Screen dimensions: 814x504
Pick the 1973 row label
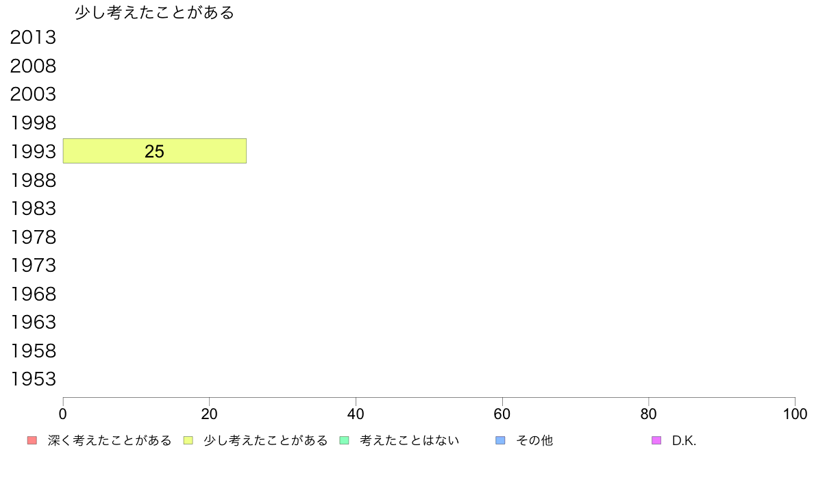33,265
